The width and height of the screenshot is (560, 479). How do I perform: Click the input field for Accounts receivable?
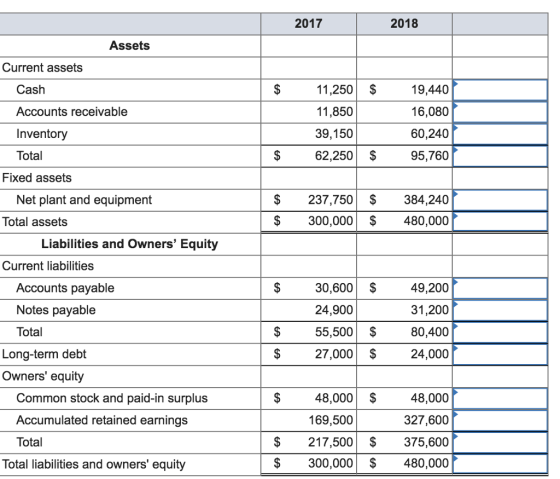click(x=500, y=112)
